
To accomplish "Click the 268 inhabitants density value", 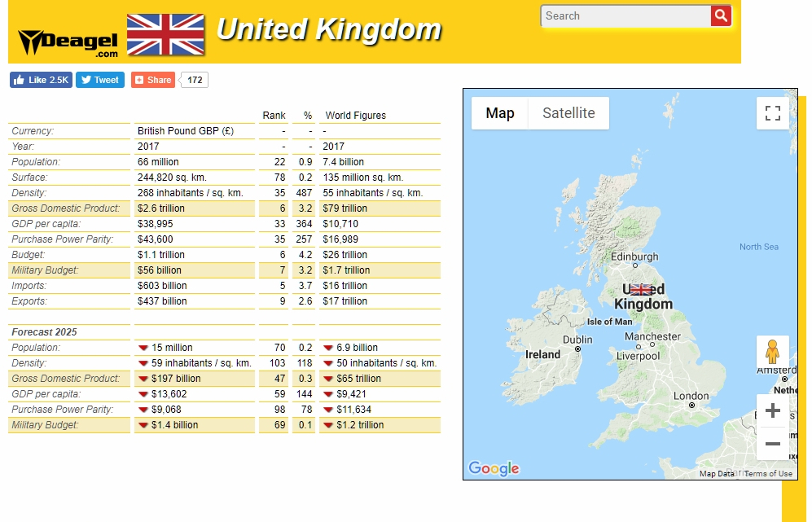I will (x=190, y=193).
